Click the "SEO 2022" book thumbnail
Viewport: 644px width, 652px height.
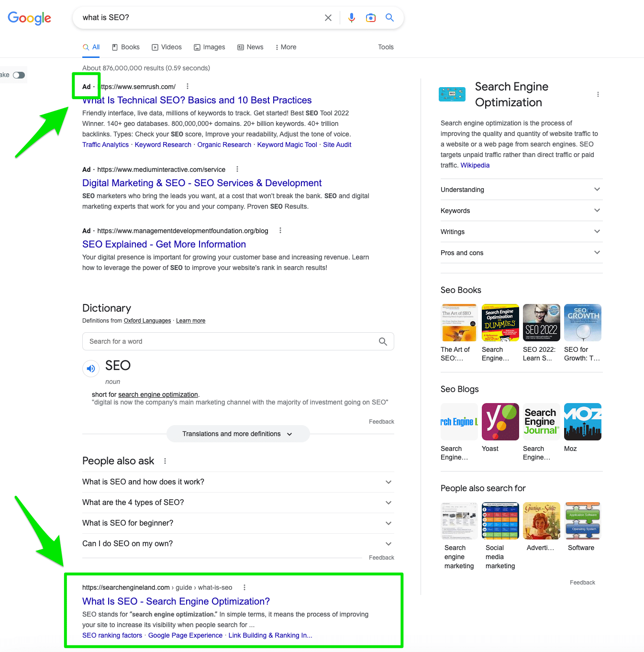[x=541, y=322]
